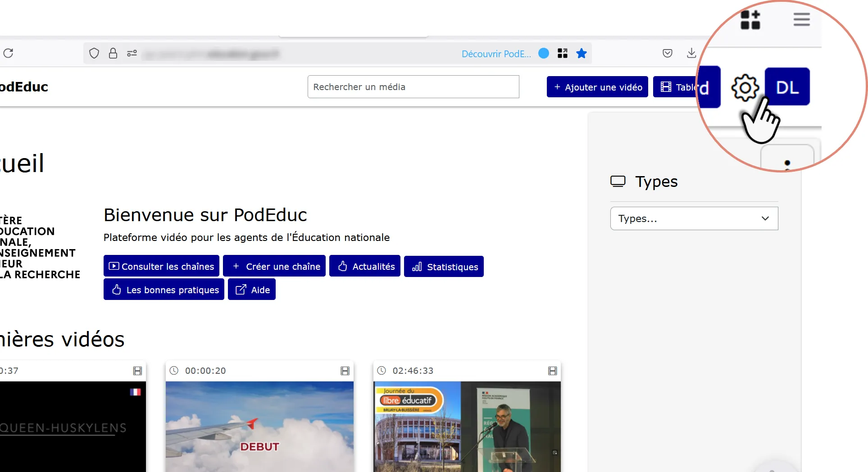The image size is (868, 472).
Task: Open the Aide external link button
Action: 252,290
